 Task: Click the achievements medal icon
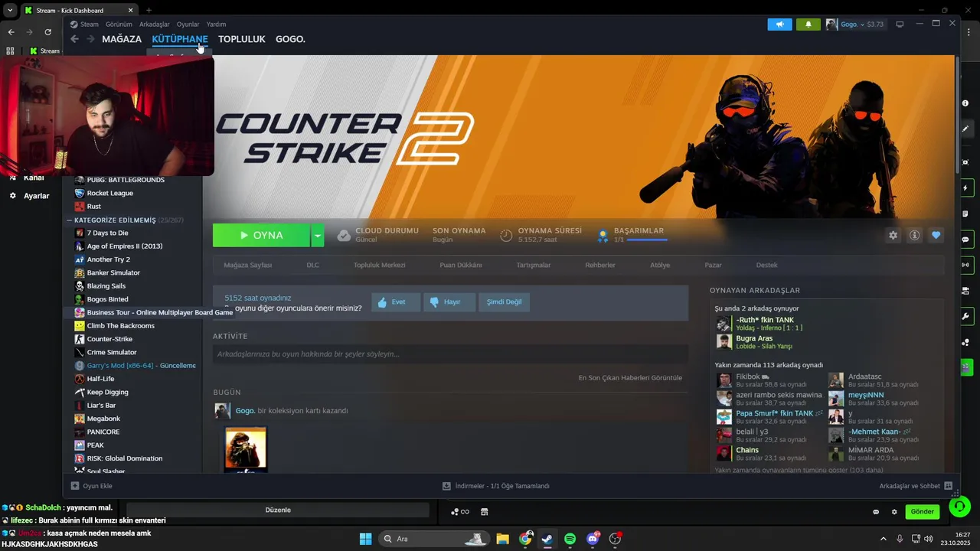(603, 235)
